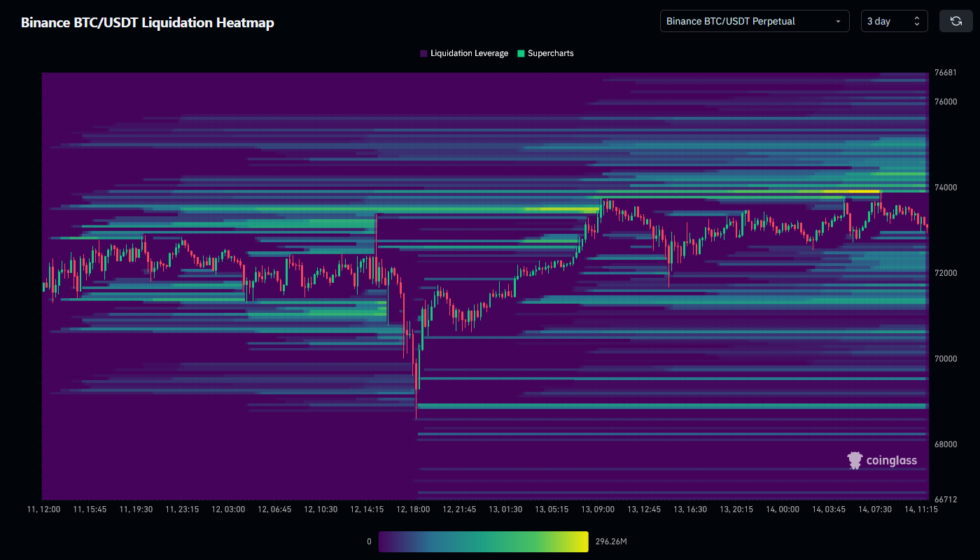Click the Binance BTC/USDT Liquidation Heatmap title
Screen dimensions: 980x560
point(147,22)
